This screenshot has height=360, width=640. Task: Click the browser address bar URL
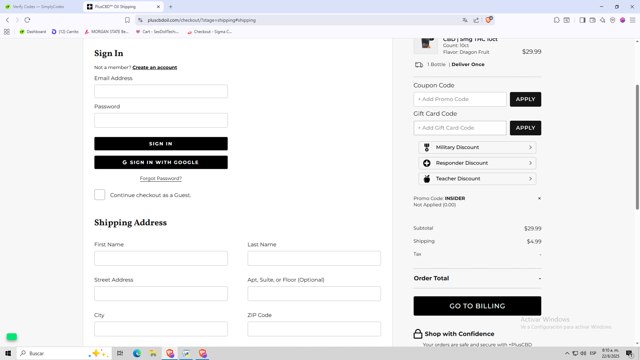[202, 20]
